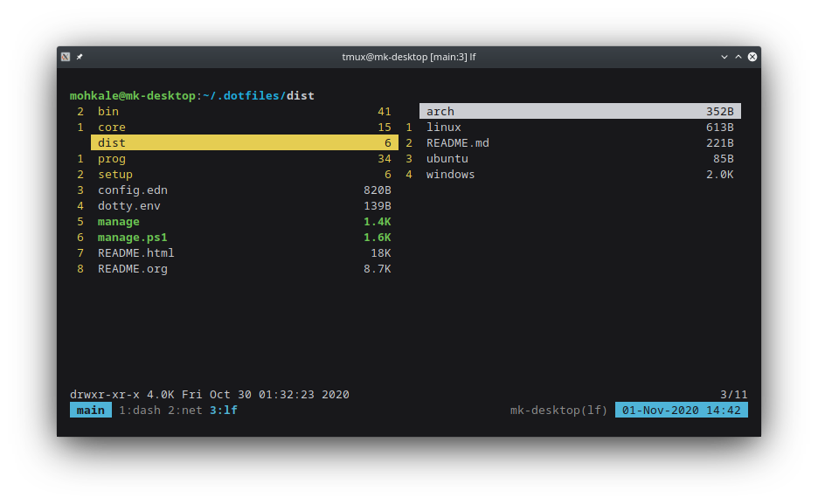Image resolution: width=818 pixels, height=504 pixels.
Task: Select the highlighted dist directory
Action: tap(112, 143)
